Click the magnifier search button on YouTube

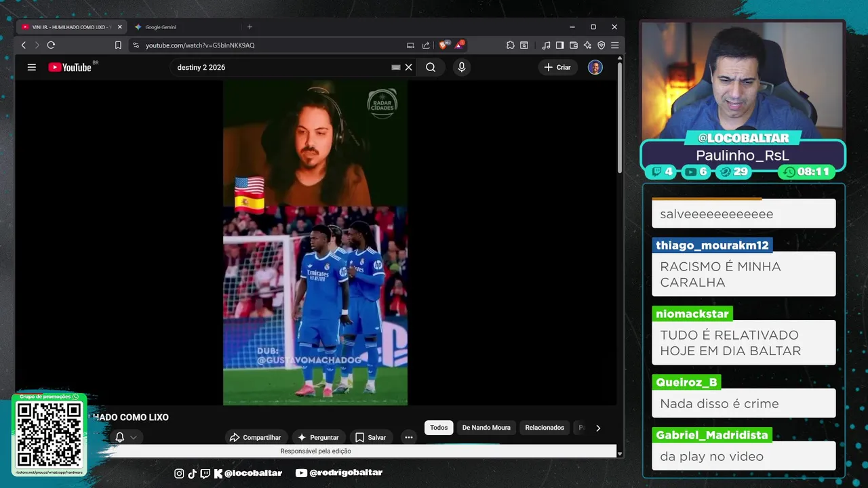pos(431,67)
